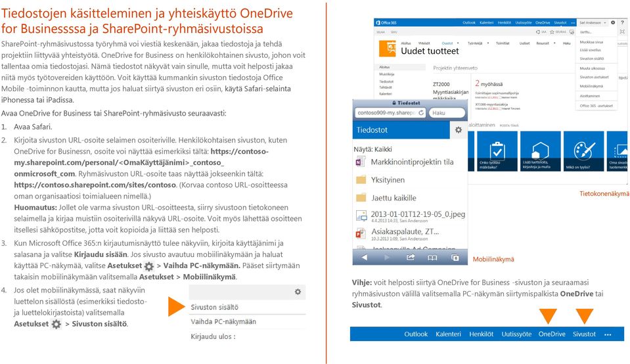Screen dimensions: 630x364
Task: Click the OneNote icon next to Markkinointiprojektin tila
Action: click(x=361, y=162)
